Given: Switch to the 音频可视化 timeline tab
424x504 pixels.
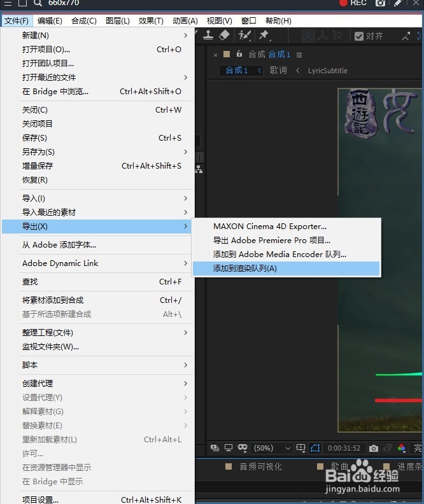Looking at the screenshot, I should [260, 466].
